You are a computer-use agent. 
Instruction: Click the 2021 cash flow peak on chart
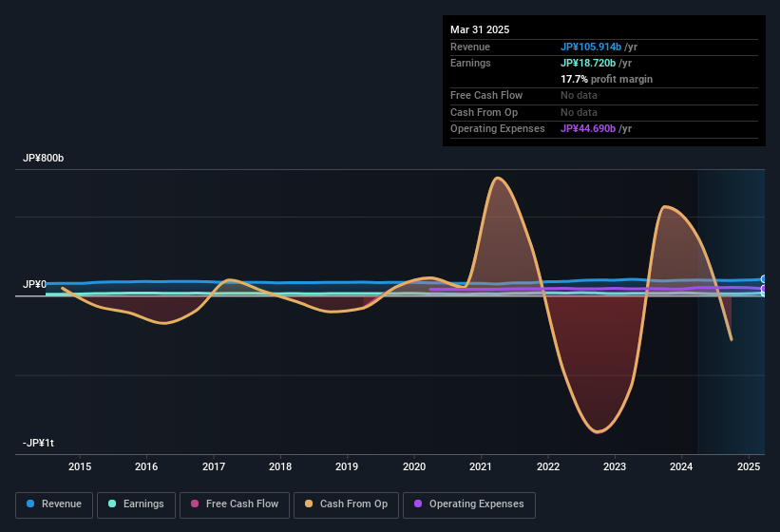click(x=497, y=178)
